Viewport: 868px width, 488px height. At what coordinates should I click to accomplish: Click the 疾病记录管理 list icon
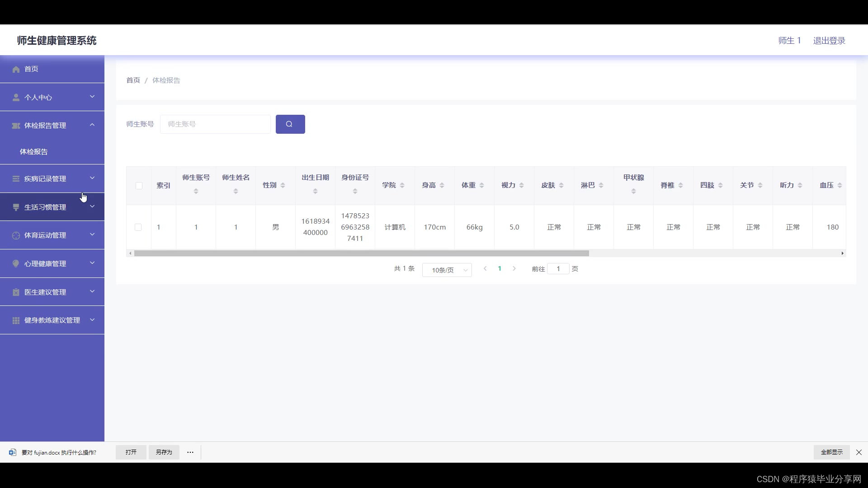16,179
